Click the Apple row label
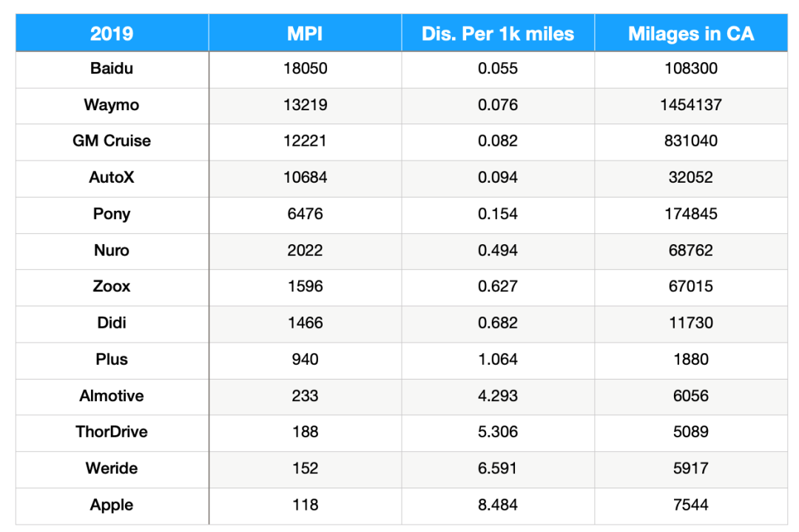This screenshot has height=532, width=799. [x=112, y=505]
